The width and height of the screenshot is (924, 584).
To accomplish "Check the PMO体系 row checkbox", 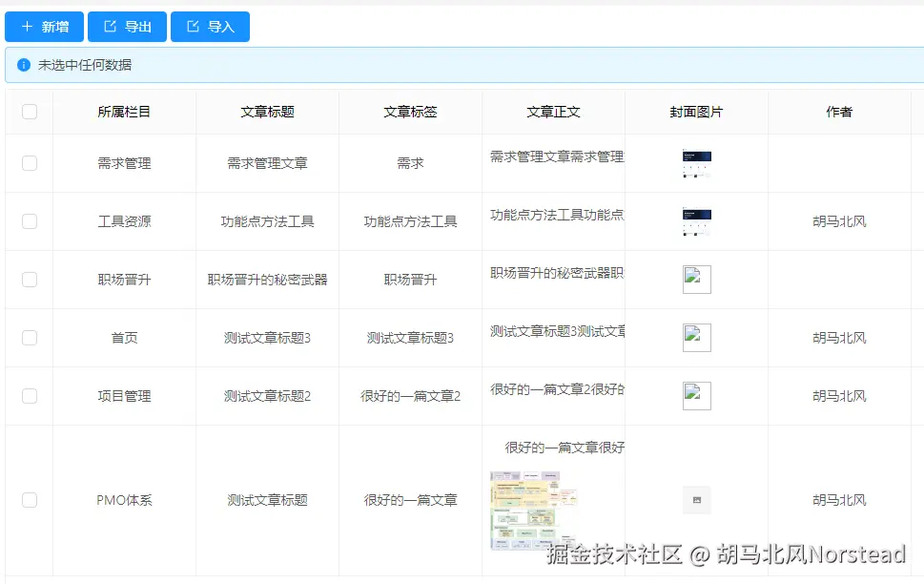I will 30,500.
